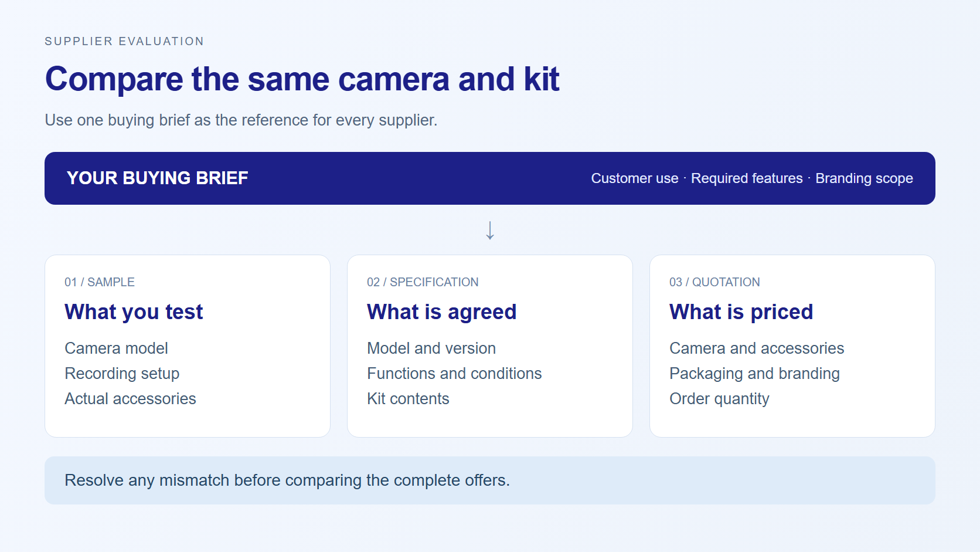The height and width of the screenshot is (552, 980).
Task: Click the 'What is agreed' card heading
Action: pos(441,312)
